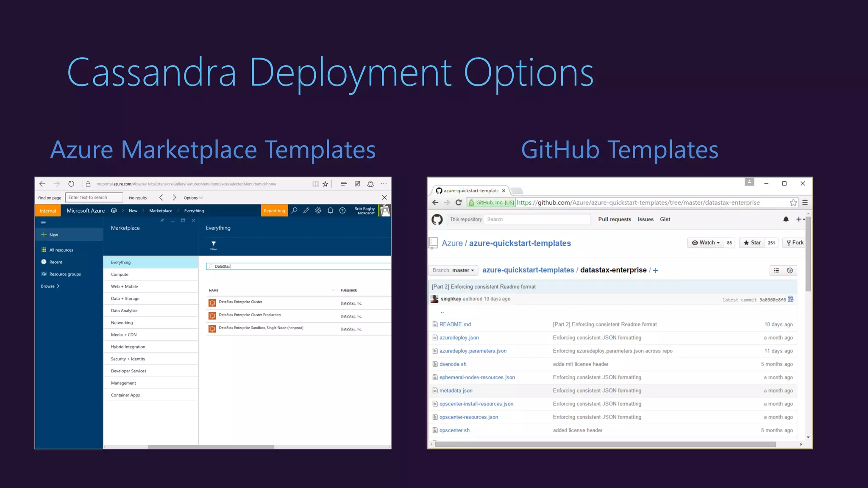Open the Edge share icon
Screen dimensions: 868x488
pos(370,184)
